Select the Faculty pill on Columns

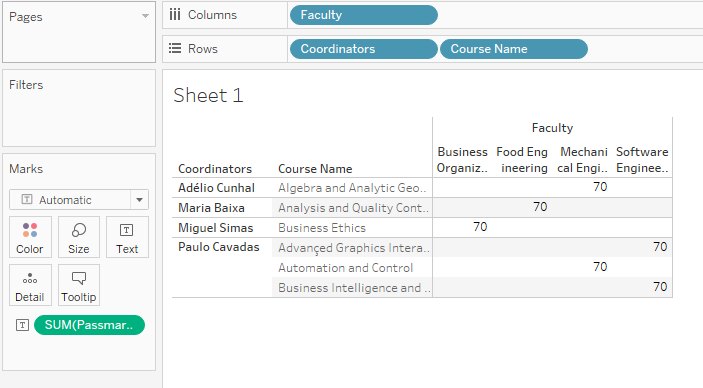pyautogui.click(x=364, y=15)
